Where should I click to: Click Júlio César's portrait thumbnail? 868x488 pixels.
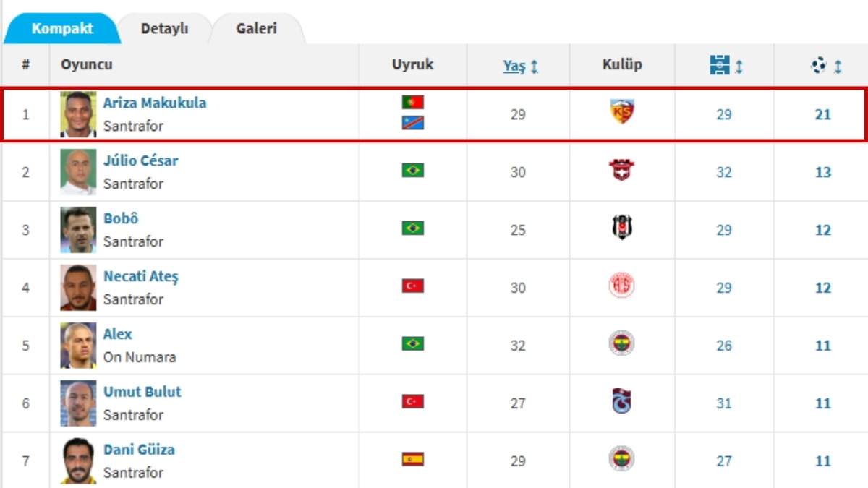[x=78, y=172]
